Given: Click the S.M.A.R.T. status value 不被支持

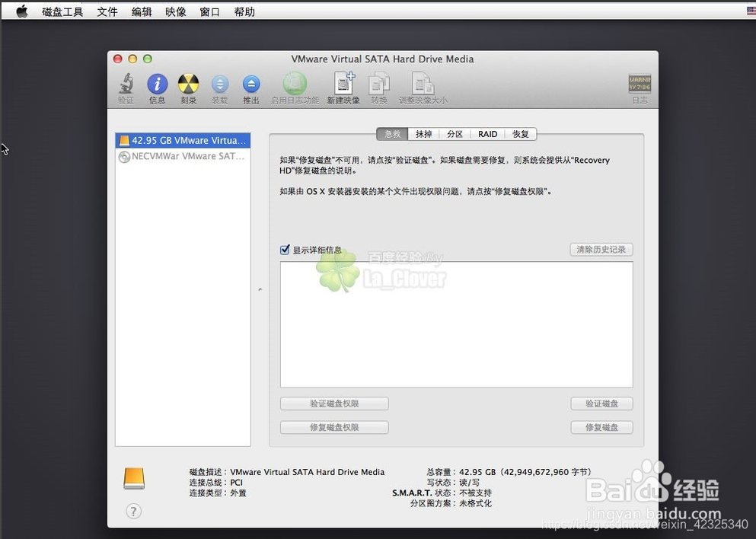Looking at the screenshot, I should pos(475,493).
